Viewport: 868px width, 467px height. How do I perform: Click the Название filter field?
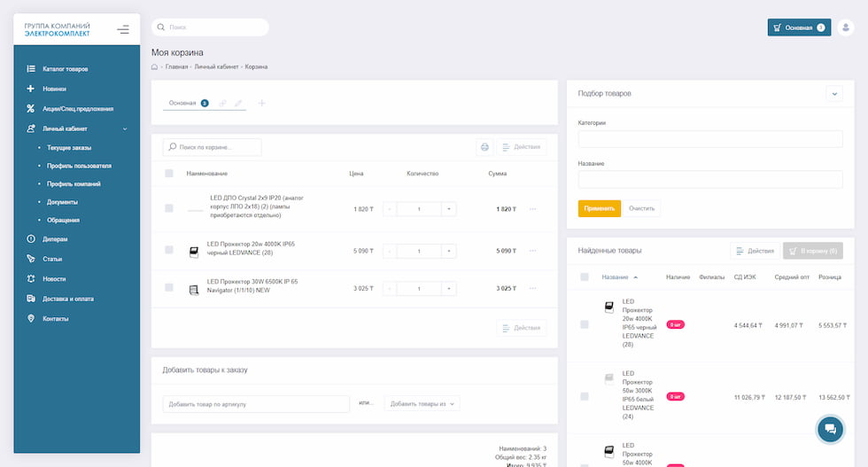point(710,179)
